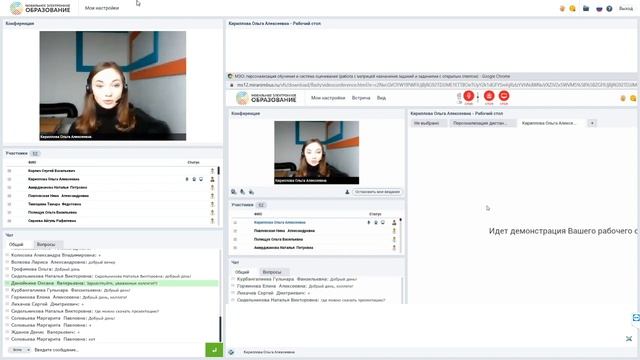Click the outer chat scrollbar thumb
Viewport: 640px width, 360px height.
221,329
